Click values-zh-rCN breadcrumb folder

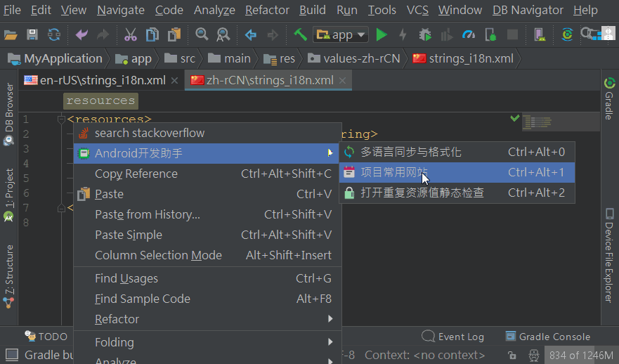[354, 59]
